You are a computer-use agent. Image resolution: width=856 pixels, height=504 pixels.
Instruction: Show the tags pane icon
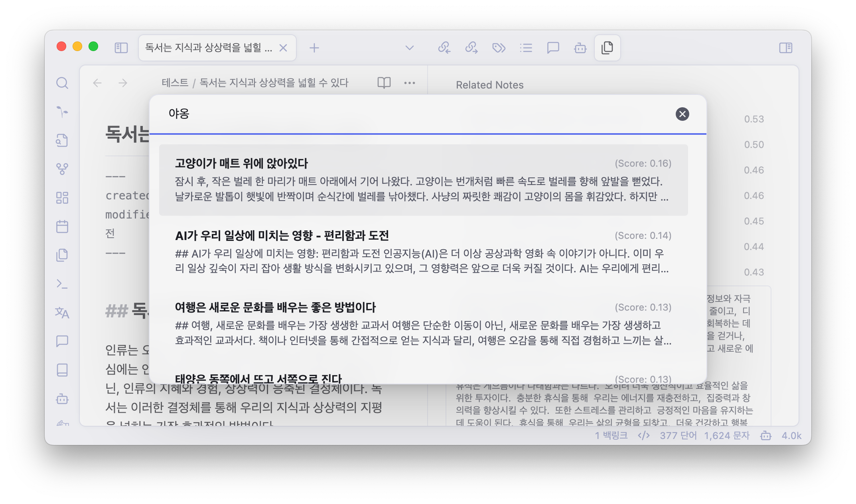(499, 48)
